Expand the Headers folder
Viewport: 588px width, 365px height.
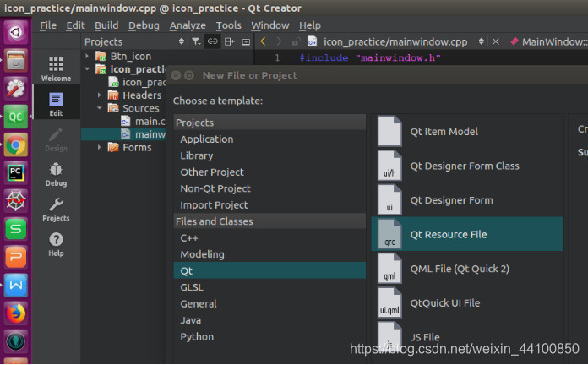[x=100, y=95]
